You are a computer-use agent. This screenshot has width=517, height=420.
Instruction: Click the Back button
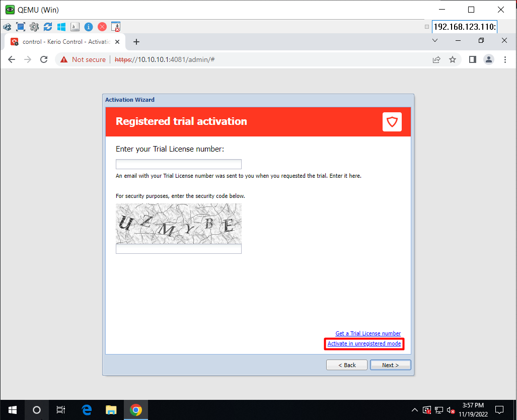click(x=346, y=365)
